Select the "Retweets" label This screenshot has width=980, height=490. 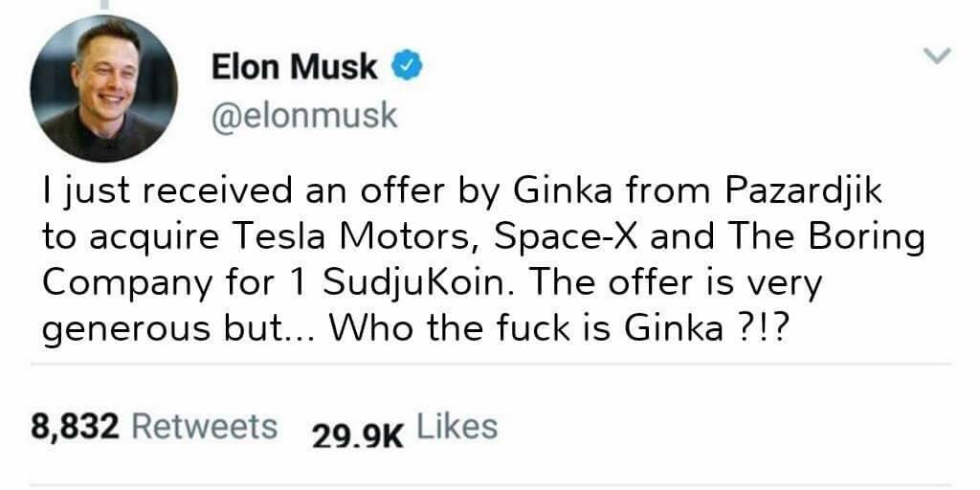coord(204,426)
